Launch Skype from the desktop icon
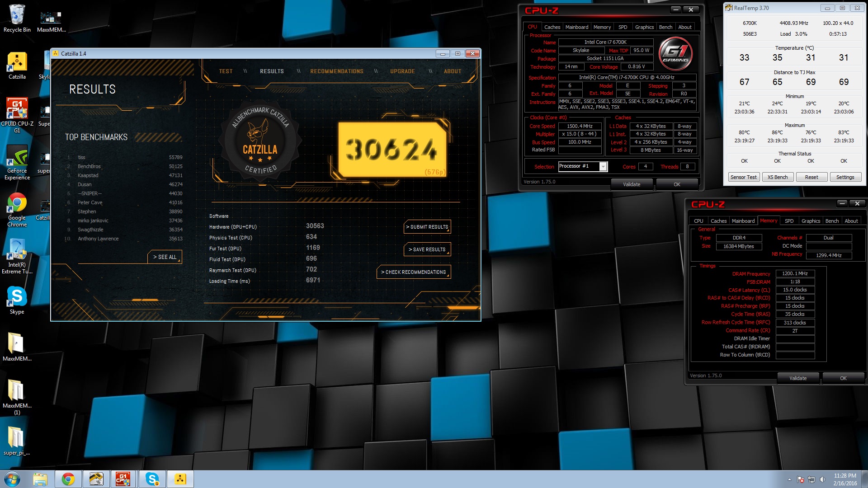Viewport: 868px width, 488px height. [x=17, y=300]
